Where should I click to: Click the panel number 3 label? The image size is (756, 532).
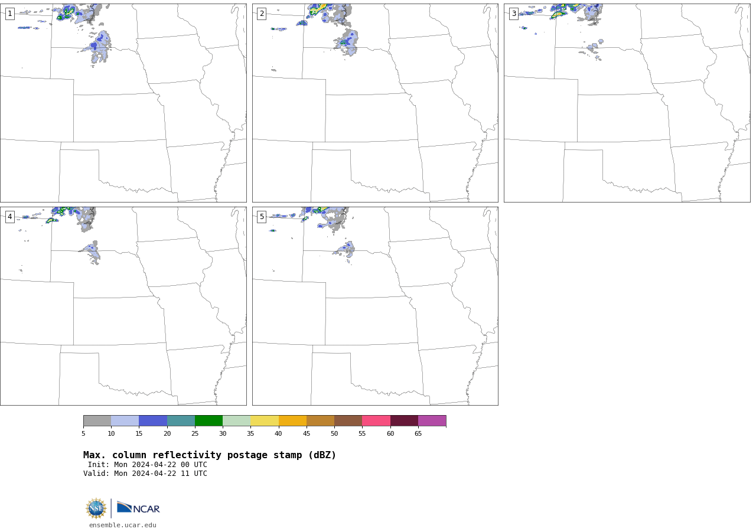513,14
